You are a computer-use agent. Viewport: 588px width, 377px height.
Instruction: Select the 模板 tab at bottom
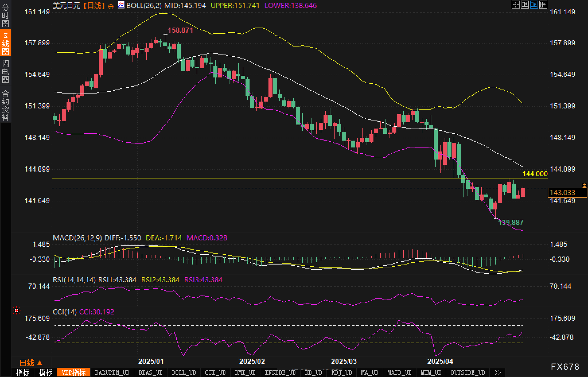click(46, 372)
